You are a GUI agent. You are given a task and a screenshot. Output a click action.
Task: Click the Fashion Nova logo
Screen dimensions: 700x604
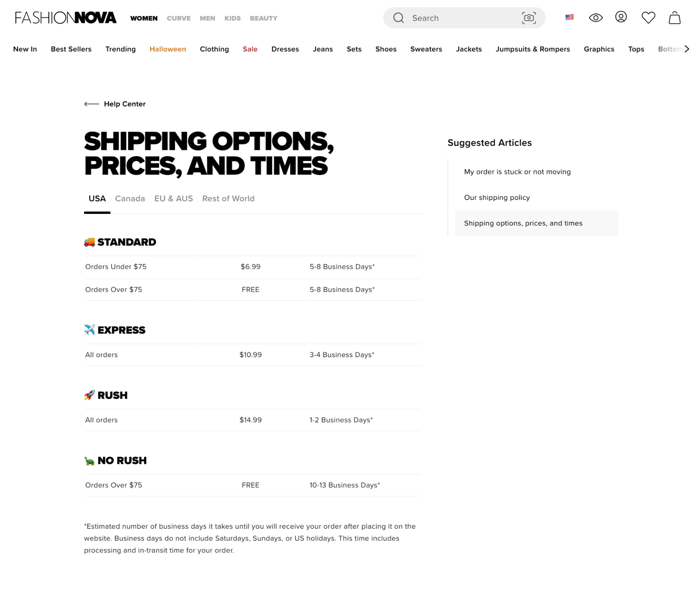click(x=65, y=18)
